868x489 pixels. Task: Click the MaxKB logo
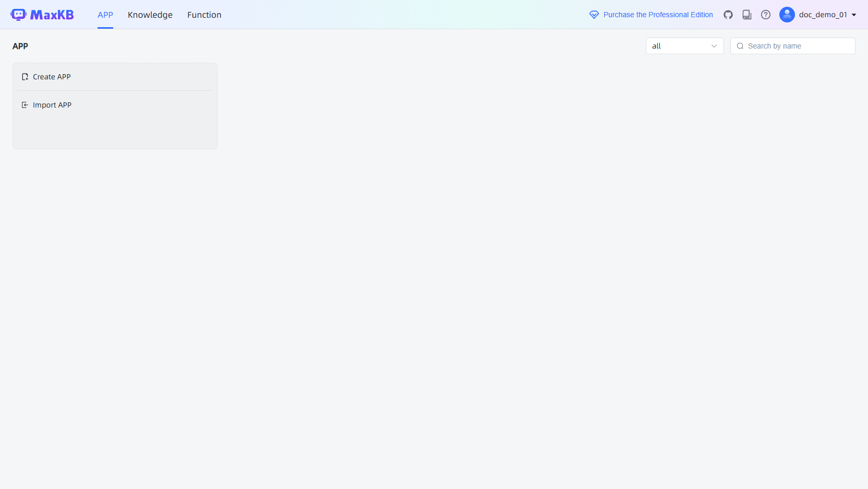42,15
